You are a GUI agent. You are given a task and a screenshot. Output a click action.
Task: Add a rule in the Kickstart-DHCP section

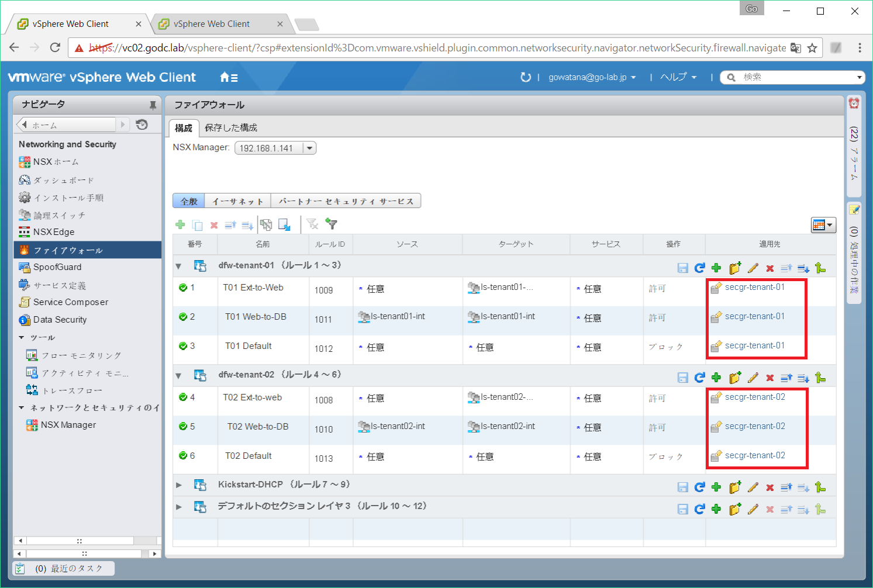(716, 487)
